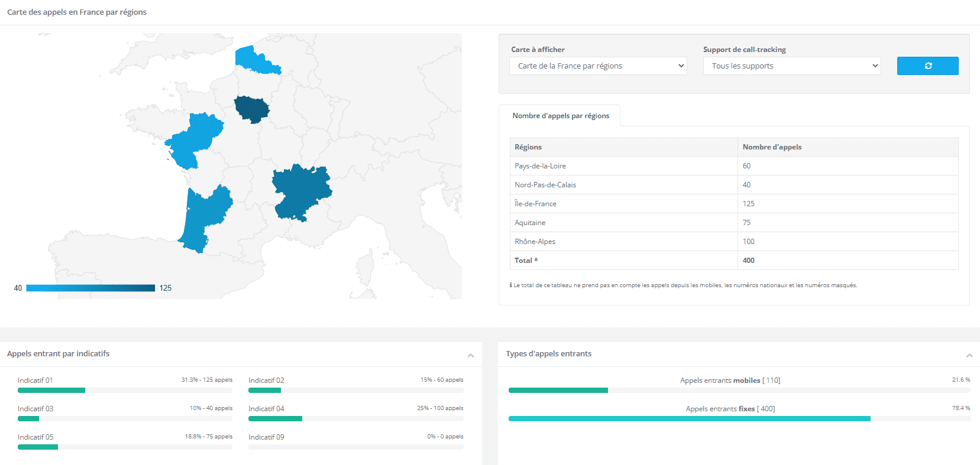Collapse the 'Appels entrant par indicatifs' panel
This screenshot has height=465, width=980.
coord(471,355)
